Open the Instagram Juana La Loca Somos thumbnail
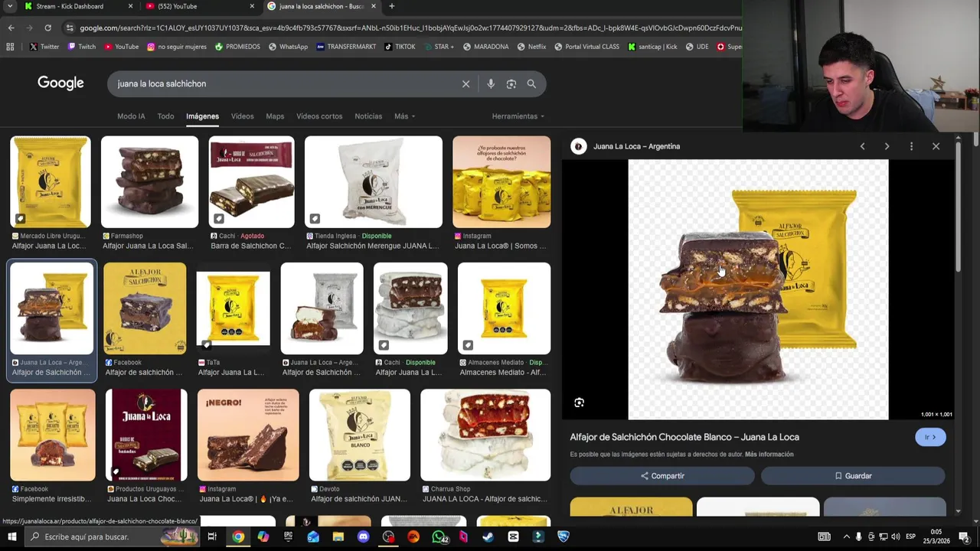 coord(501,182)
